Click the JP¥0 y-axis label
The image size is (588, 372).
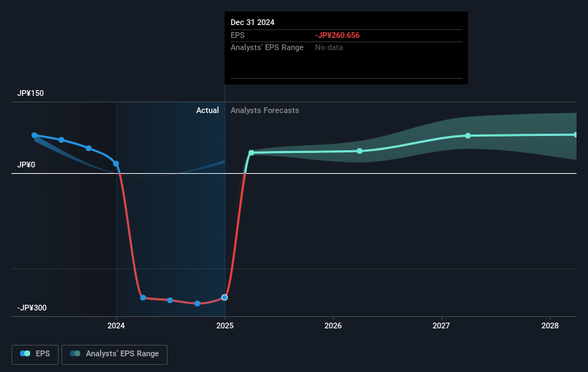pyautogui.click(x=26, y=165)
